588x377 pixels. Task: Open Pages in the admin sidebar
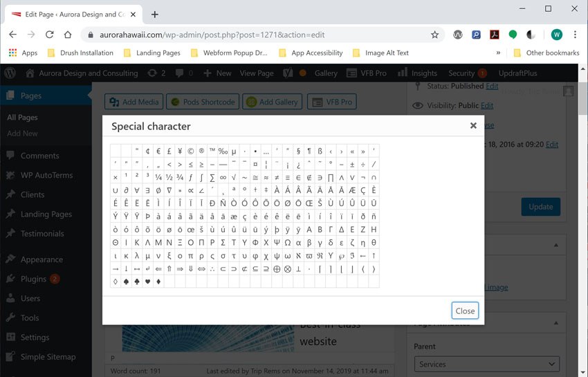point(30,95)
